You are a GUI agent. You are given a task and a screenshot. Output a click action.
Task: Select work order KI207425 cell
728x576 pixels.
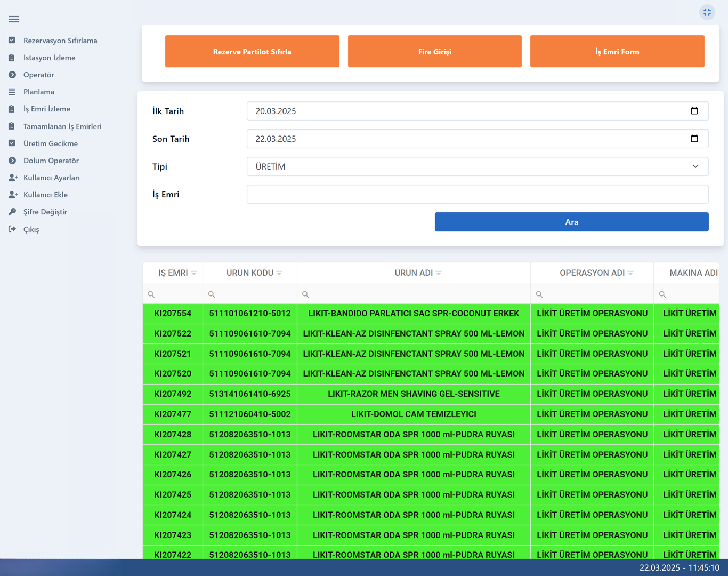[173, 495]
